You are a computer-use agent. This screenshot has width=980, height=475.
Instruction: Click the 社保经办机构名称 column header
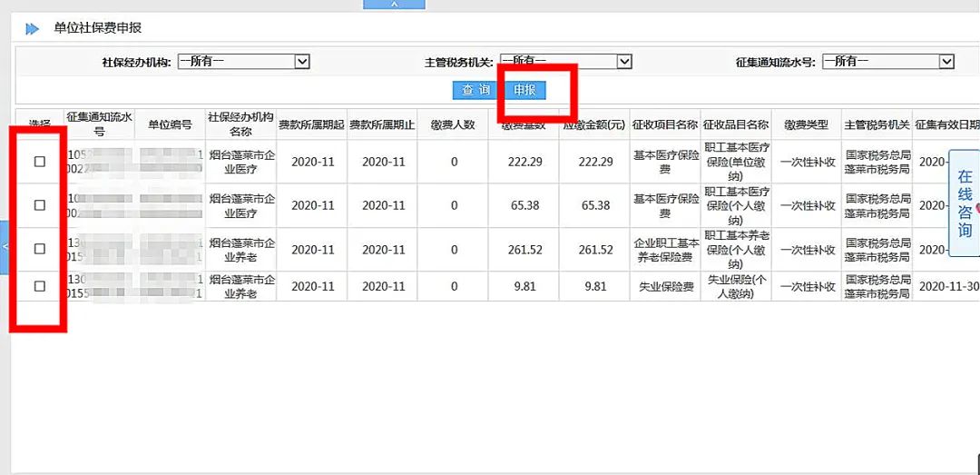pos(241,124)
